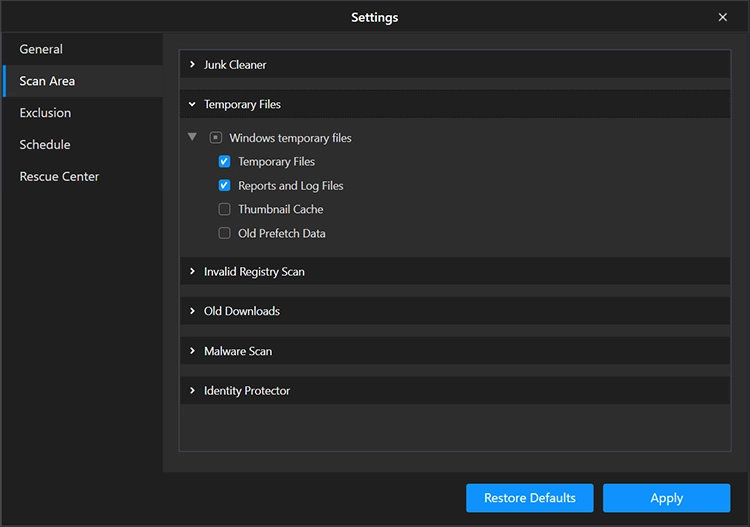Collapse the Windows temporary files tree triangle

coord(192,137)
